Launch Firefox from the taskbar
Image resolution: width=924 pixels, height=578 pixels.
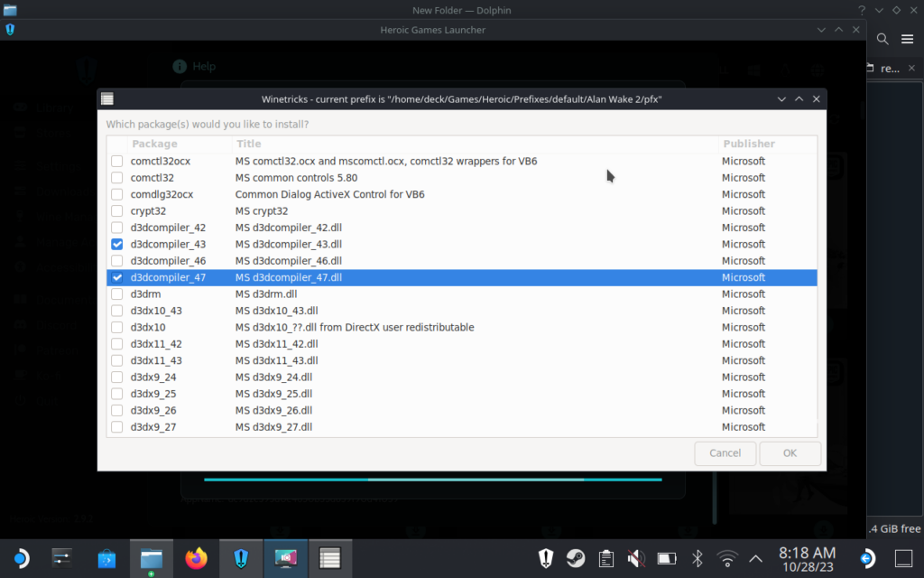(x=196, y=558)
